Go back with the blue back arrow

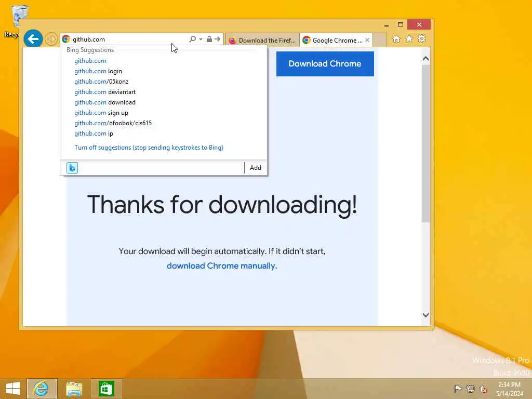click(33, 39)
